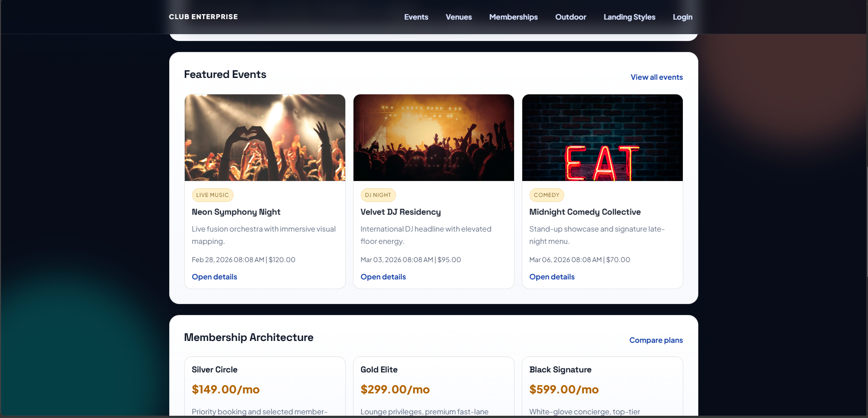Open Landing Styles from the navbar

pos(629,17)
